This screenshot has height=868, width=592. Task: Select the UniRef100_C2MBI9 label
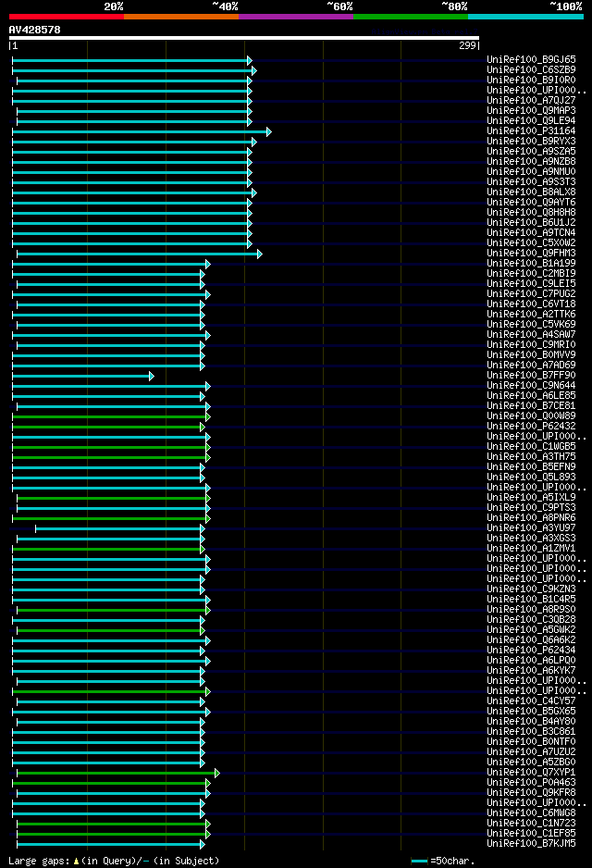531,274
